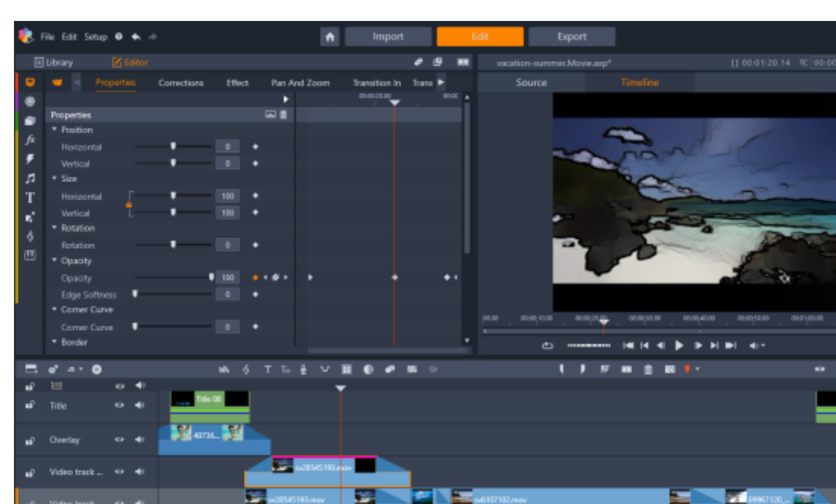
Task: Click the Create Title T tool in timeline toolbar
Action: pos(268,369)
